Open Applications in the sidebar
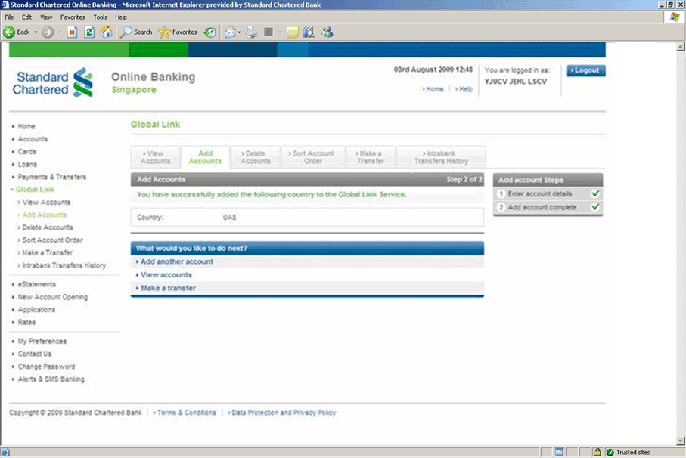This screenshot has width=686, height=458. click(36, 310)
